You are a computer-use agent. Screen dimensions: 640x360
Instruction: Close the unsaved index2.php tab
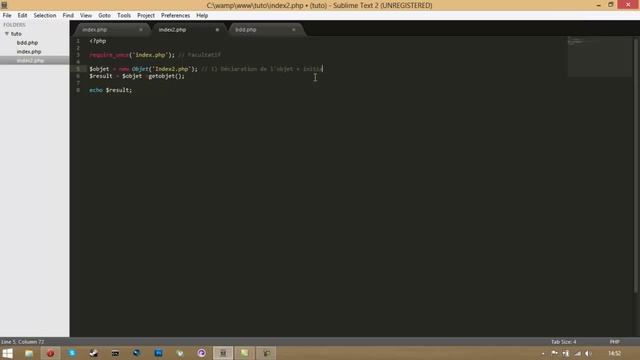217,30
